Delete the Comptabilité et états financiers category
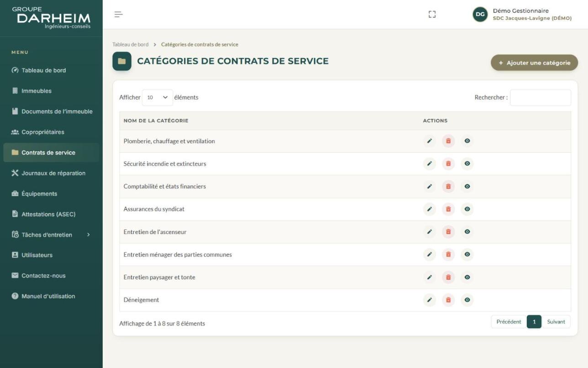This screenshot has height=368, width=588. tap(448, 187)
